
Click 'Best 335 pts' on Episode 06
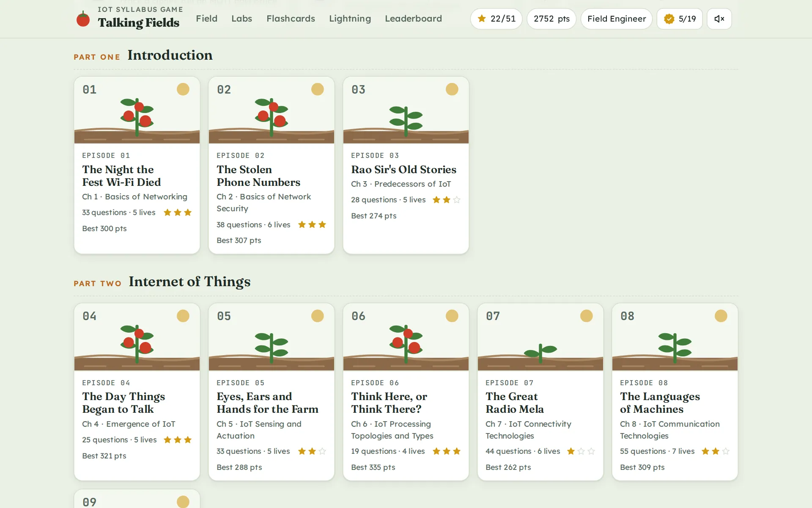(373, 467)
